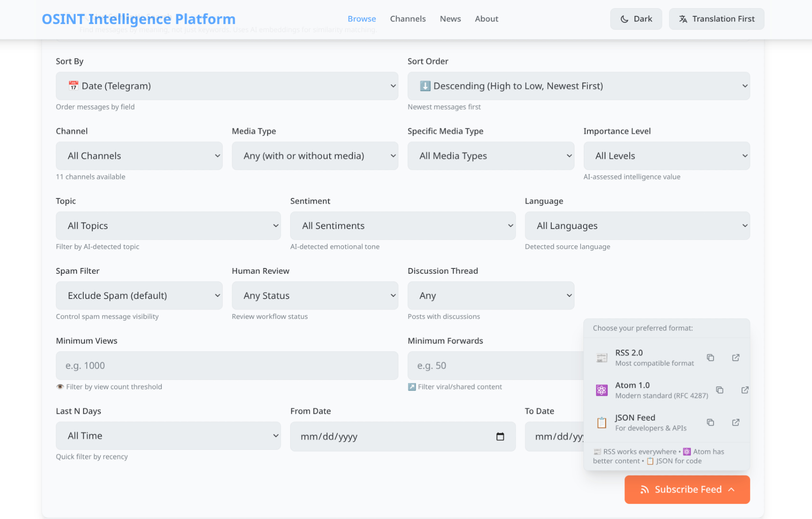Toggle Dark mode

(636, 19)
